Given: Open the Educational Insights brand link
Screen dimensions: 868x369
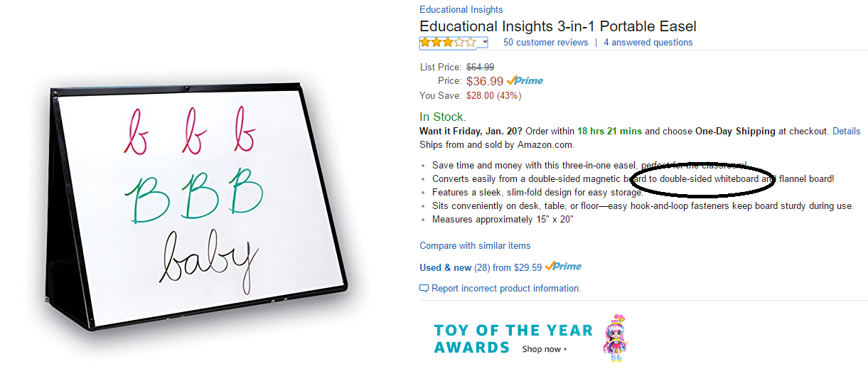Looking at the screenshot, I should (x=461, y=10).
